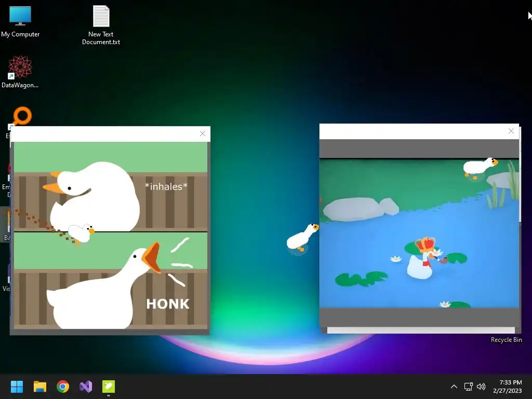Click the HONK goose meme image
The height and width of the screenshot is (399, 532).
coord(111,235)
